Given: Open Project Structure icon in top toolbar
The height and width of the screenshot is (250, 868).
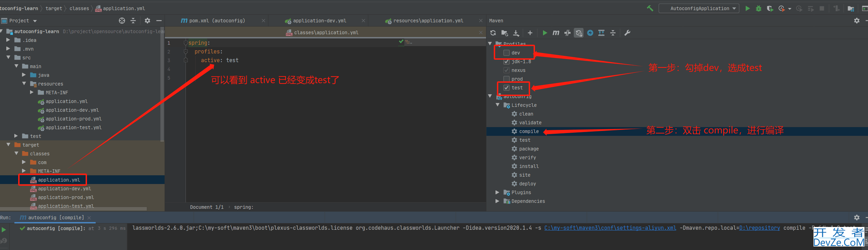Looking at the screenshot, I should pos(851,8).
